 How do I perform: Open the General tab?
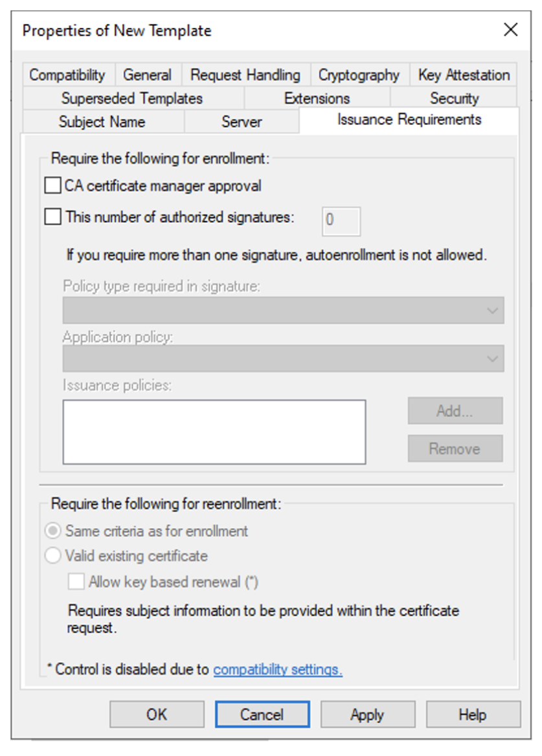[148, 74]
